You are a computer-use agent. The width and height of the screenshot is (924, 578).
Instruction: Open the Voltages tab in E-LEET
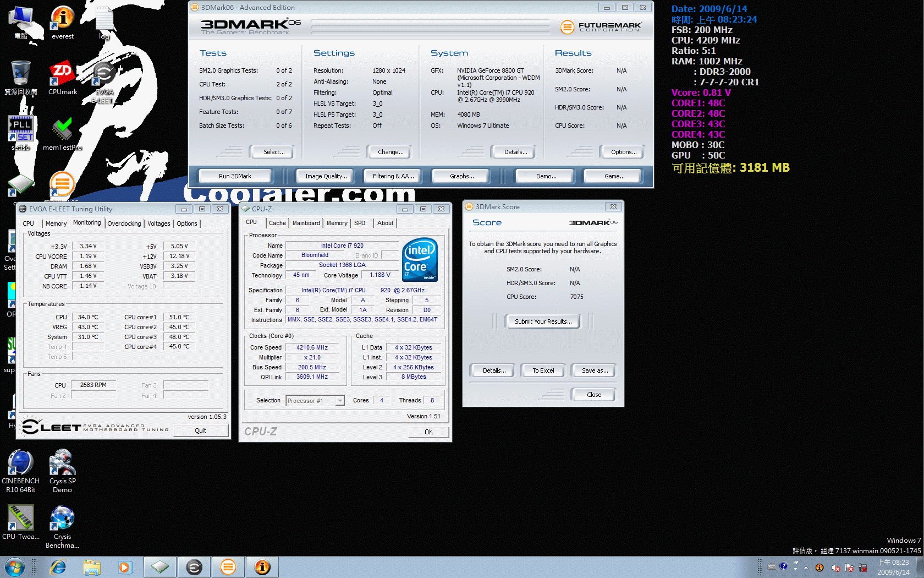[159, 223]
